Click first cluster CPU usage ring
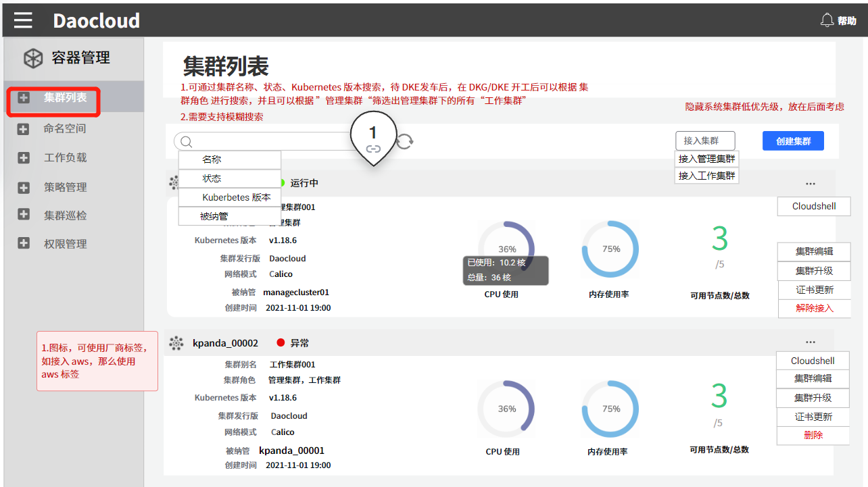The width and height of the screenshot is (868, 487). point(506,249)
